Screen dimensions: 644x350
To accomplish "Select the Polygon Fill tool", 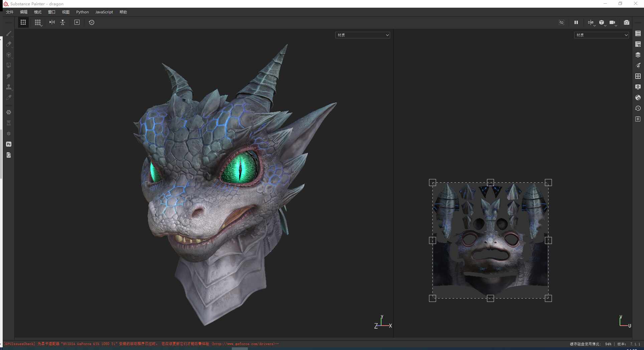I will [9, 66].
